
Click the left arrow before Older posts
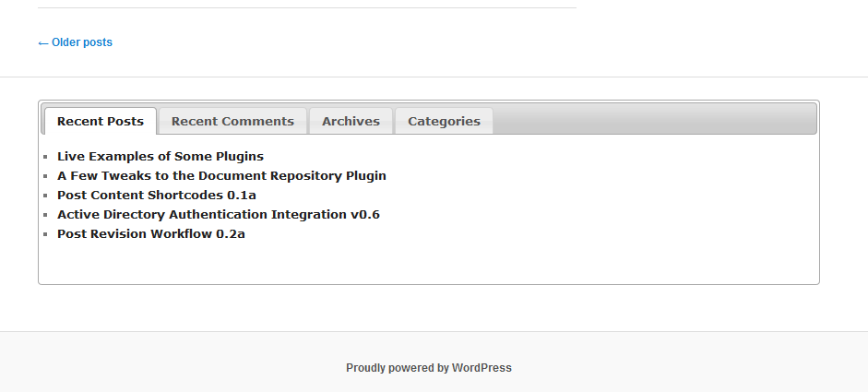[x=43, y=43]
